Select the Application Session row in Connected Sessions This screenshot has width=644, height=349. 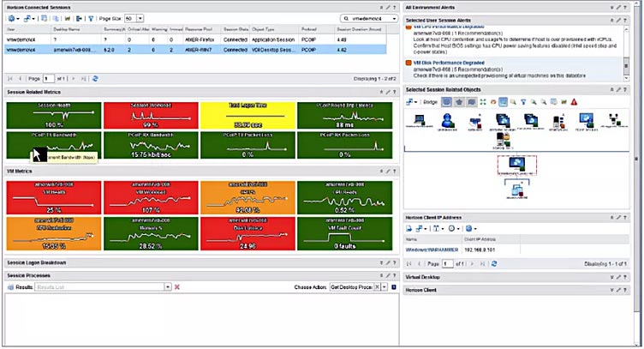(x=195, y=40)
